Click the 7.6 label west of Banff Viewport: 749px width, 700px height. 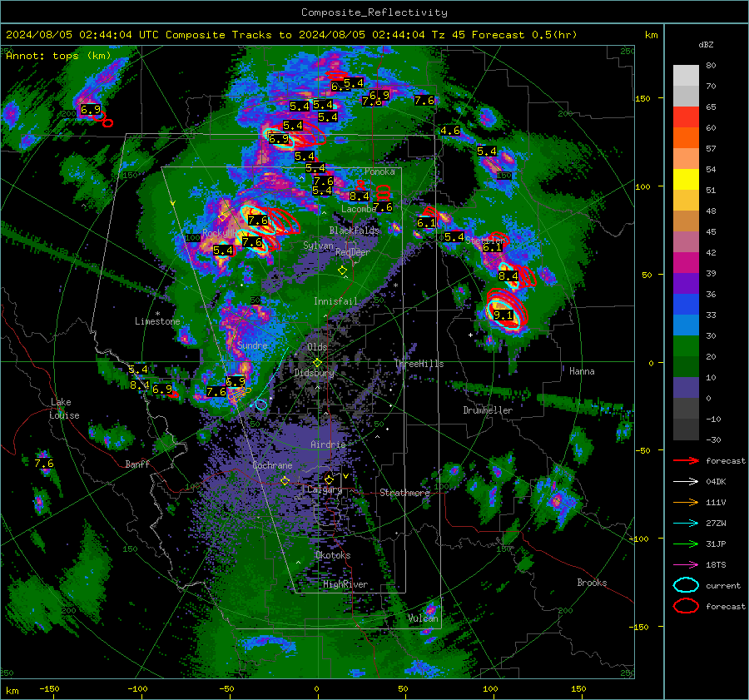coord(44,464)
